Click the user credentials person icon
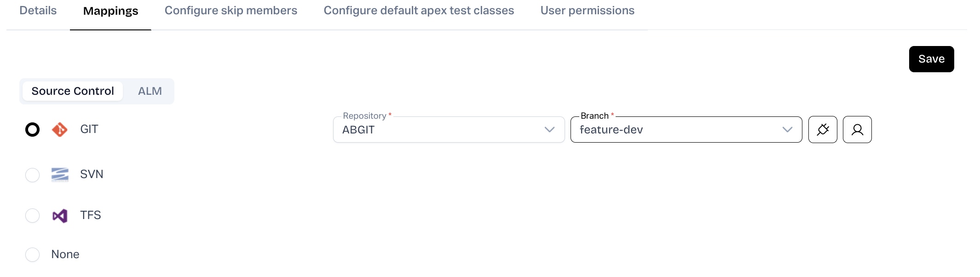The image size is (980, 277). [x=857, y=130]
